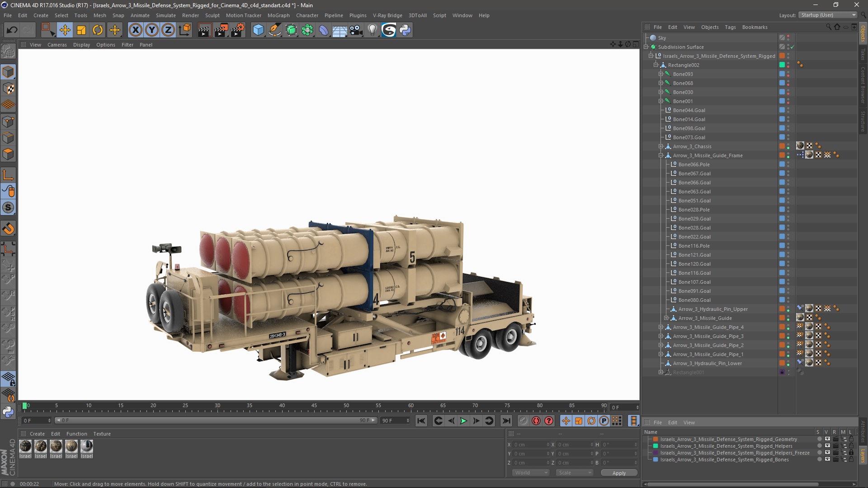
Task: Select Bone044.Goal in object tree
Action: [x=689, y=110]
